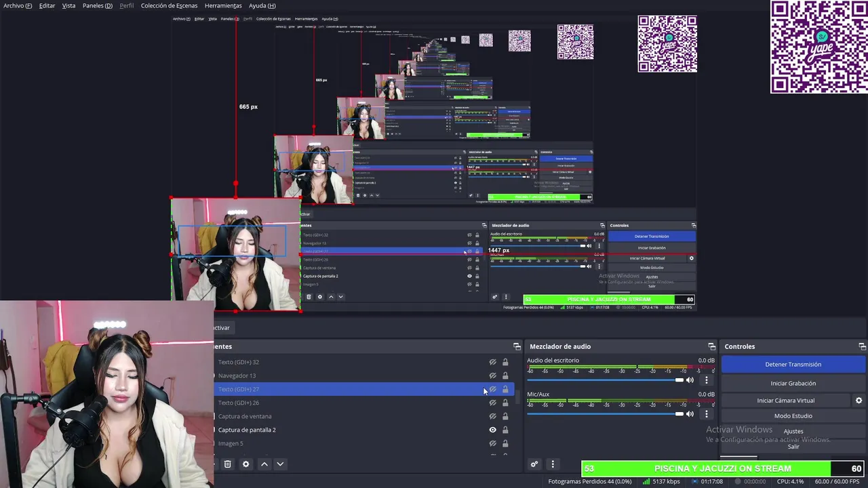Click sources list vertical scrollbar

[517, 396]
